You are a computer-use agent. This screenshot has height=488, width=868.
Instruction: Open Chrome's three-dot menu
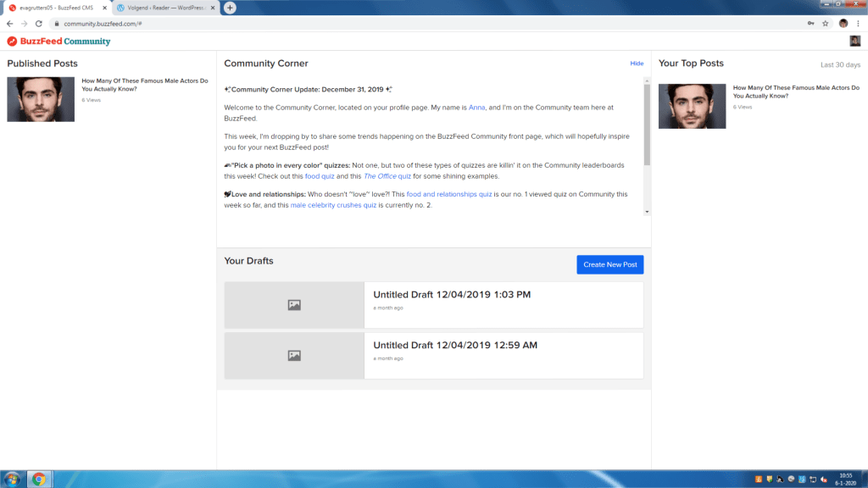(858, 24)
